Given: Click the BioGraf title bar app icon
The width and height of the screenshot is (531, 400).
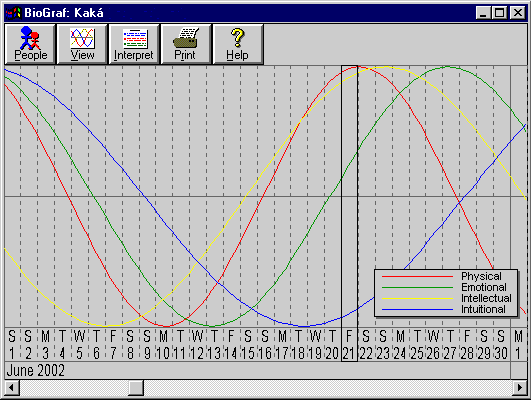Looking at the screenshot, I should point(13,13).
